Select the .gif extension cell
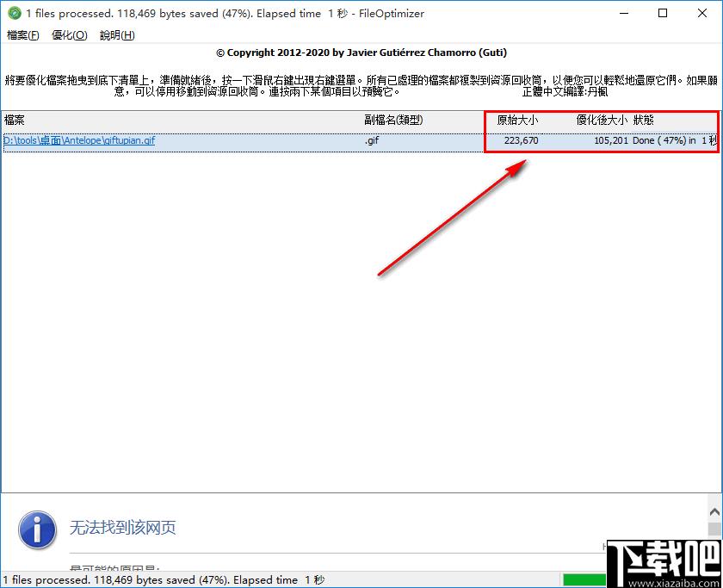Screen dimensions: 723x588 [372, 140]
